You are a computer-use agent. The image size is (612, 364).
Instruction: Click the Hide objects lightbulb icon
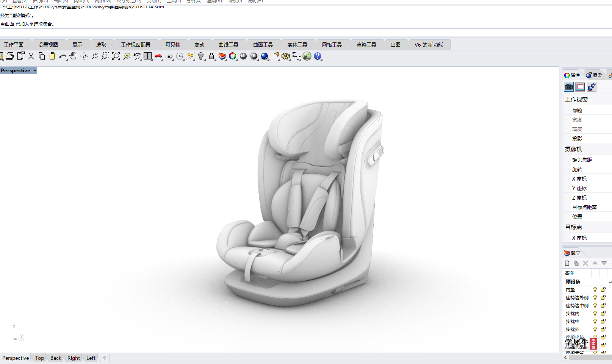[x=201, y=56]
